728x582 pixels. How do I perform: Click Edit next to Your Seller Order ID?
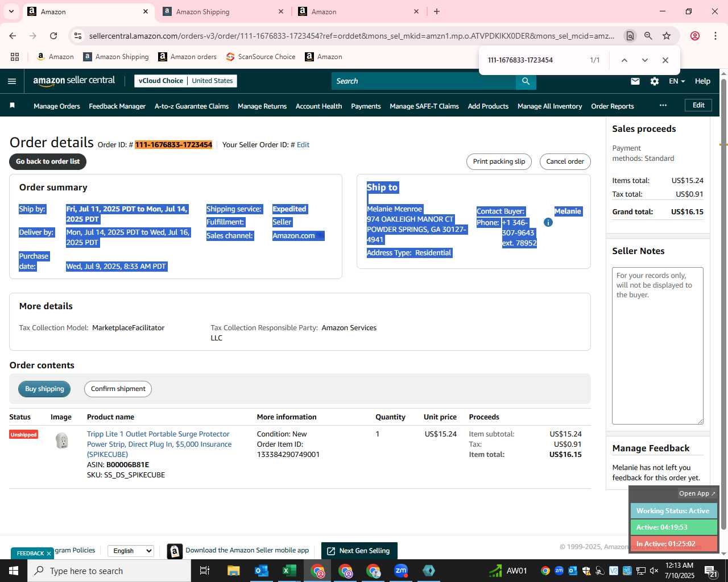pos(303,145)
